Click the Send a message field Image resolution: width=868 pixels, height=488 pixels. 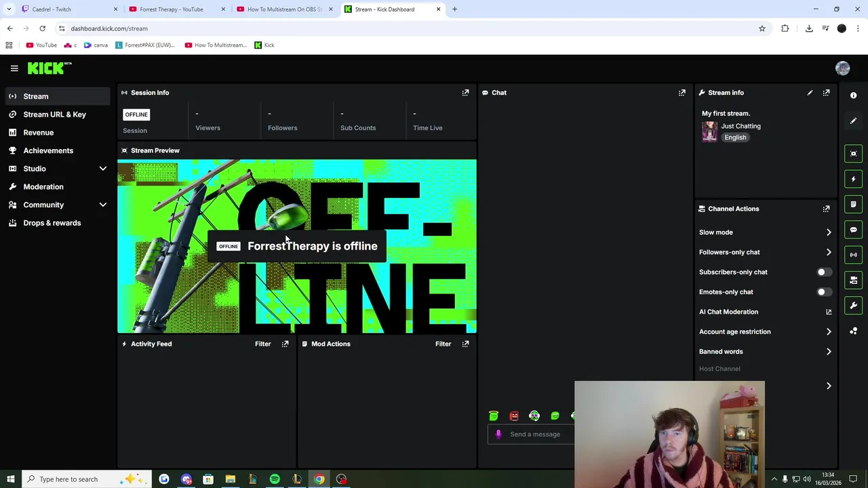536,434
